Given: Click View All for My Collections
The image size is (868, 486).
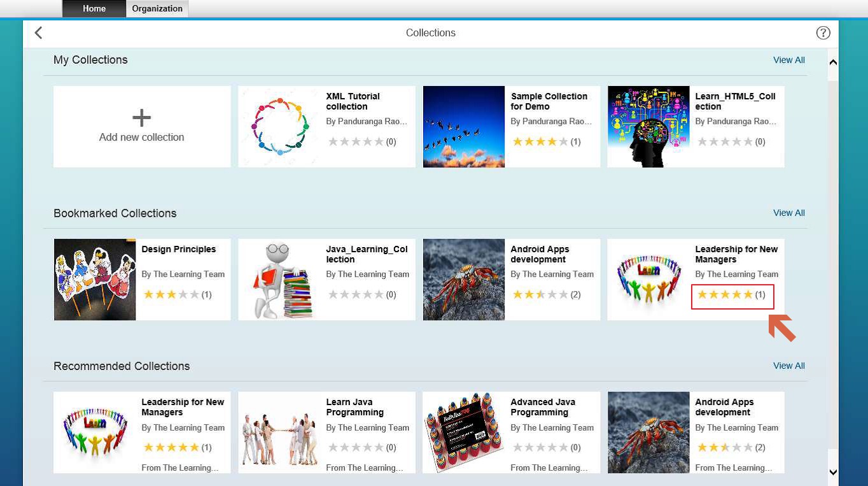Looking at the screenshot, I should (788, 60).
